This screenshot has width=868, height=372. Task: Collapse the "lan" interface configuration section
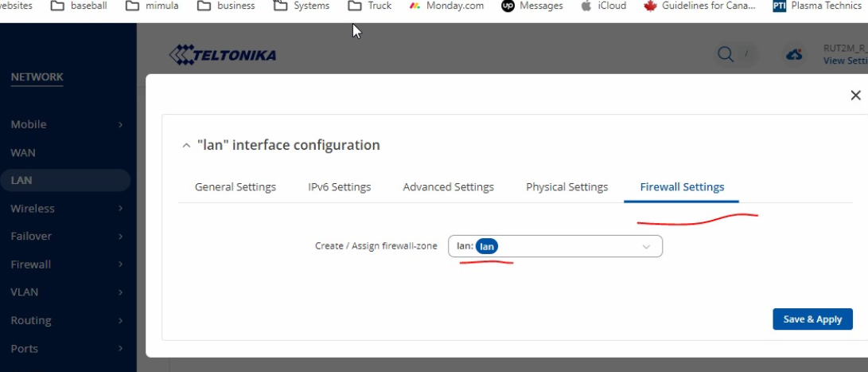(x=186, y=146)
